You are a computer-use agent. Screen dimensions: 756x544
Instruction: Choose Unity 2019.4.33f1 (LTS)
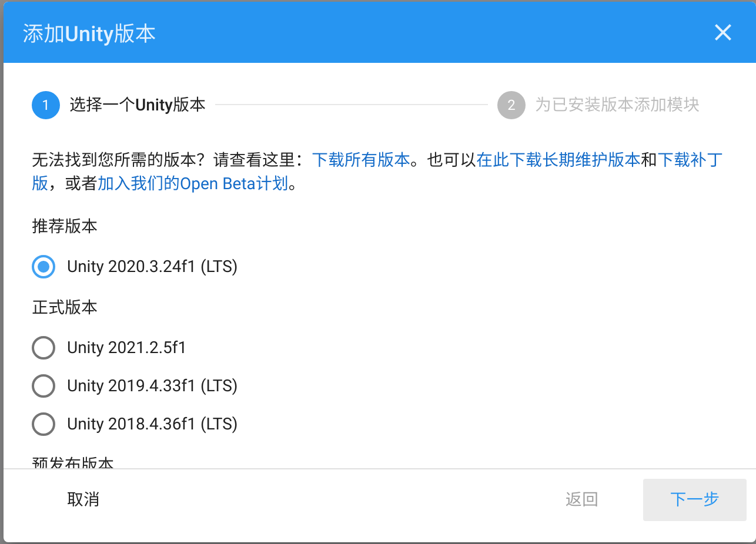[43, 385]
